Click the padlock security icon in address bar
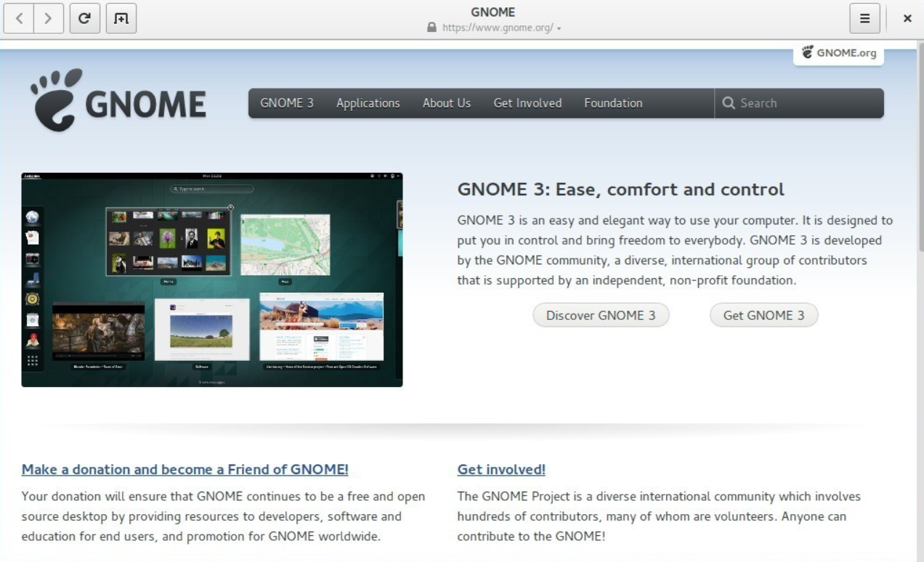 click(x=432, y=28)
